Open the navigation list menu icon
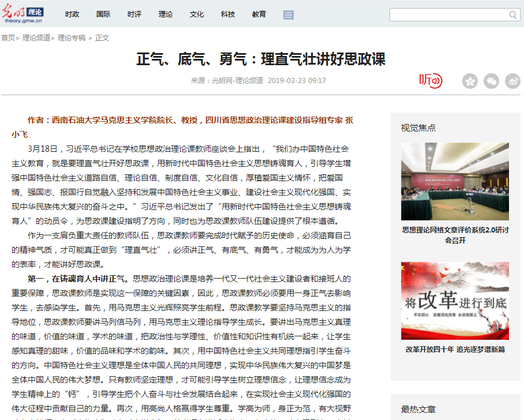 (x=289, y=14)
